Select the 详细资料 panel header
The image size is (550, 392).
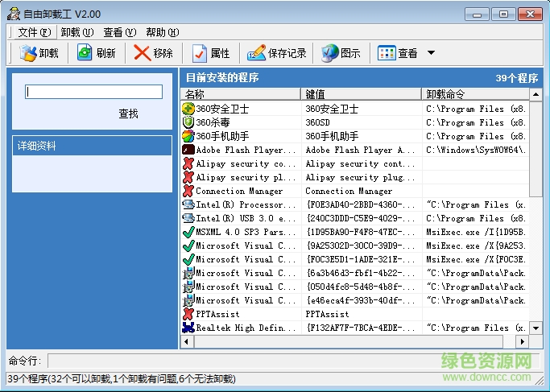[92, 146]
